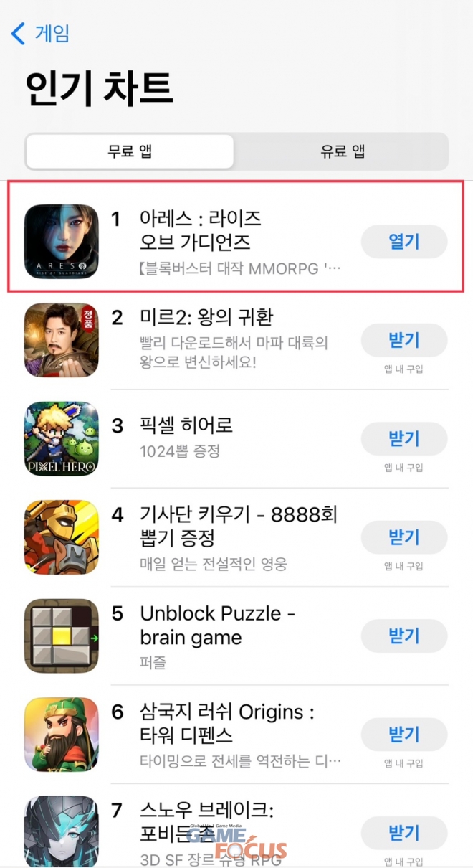473x868 pixels.
Task: Tap the 아레스 : 라이즈 오브 가디언즈 app icon
Action: pyautogui.click(x=62, y=241)
